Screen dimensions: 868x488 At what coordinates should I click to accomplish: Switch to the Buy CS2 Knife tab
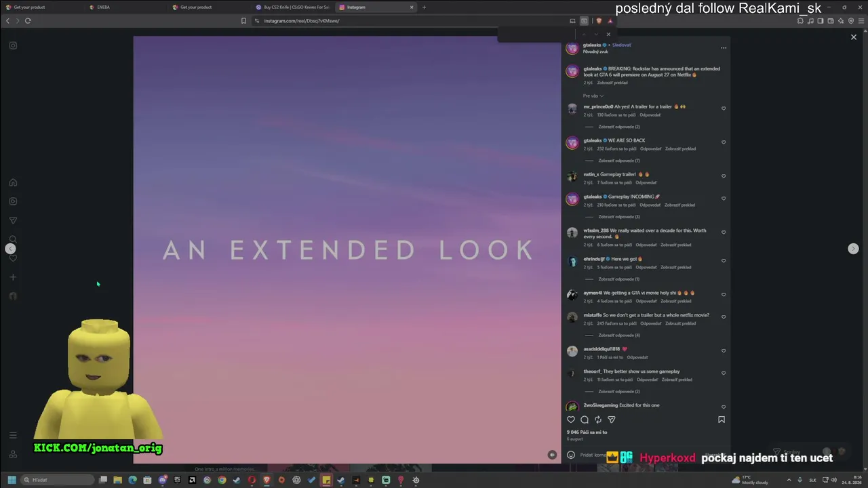coord(293,7)
